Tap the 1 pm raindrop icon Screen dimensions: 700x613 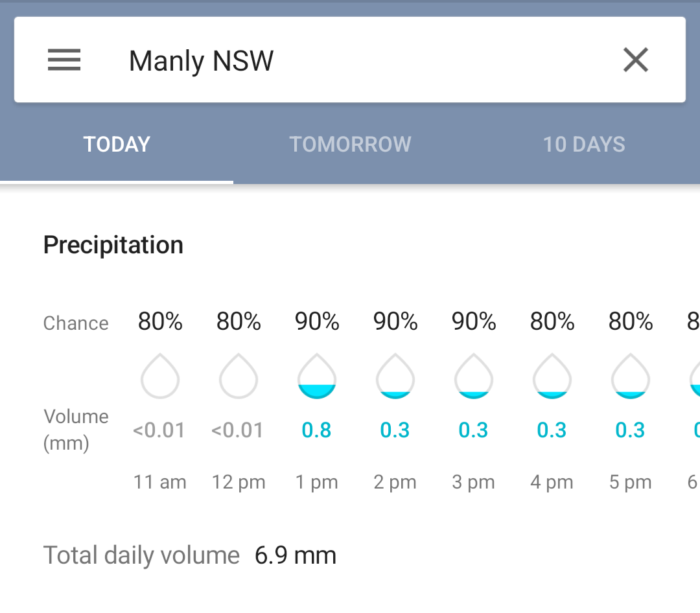317,376
